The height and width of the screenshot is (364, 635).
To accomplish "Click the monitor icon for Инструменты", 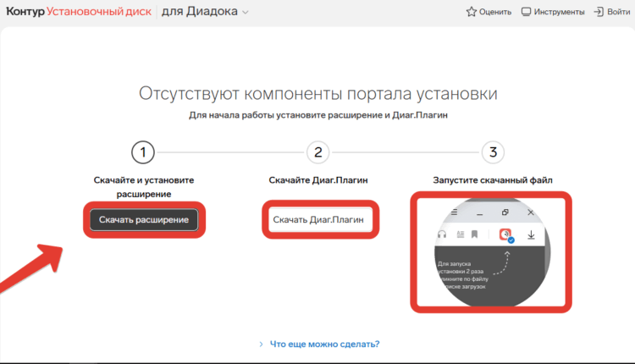I will (x=527, y=12).
